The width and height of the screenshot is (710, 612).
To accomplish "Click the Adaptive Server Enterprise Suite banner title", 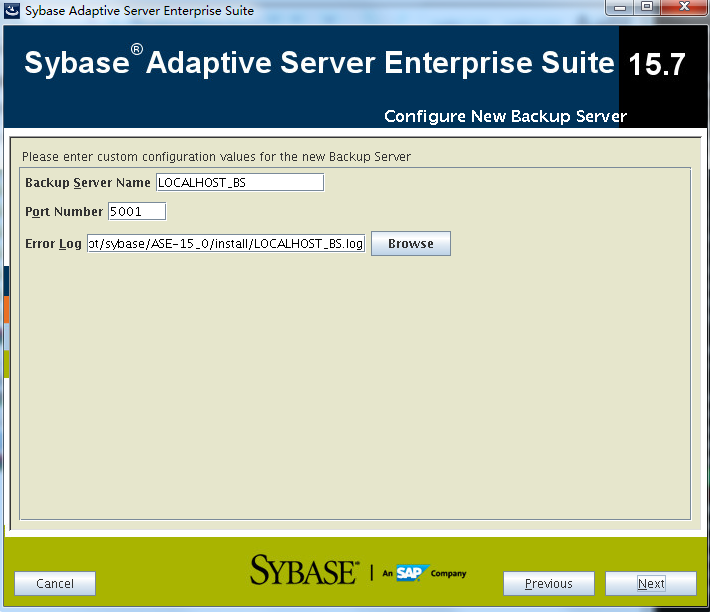I will pyautogui.click(x=319, y=63).
